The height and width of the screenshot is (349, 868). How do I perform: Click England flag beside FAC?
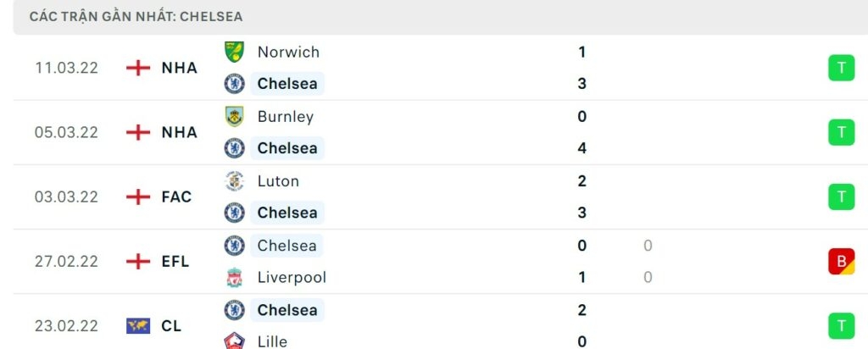(x=137, y=197)
